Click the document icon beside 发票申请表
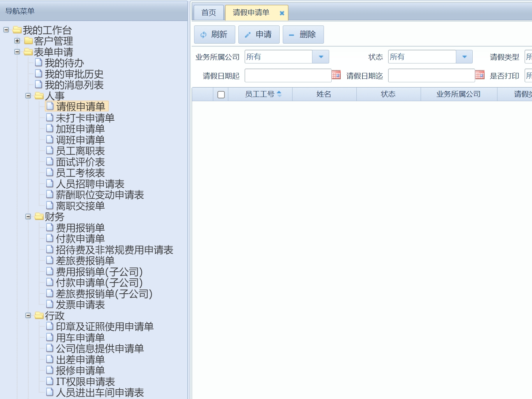The width and height of the screenshot is (532, 399). pos(50,304)
